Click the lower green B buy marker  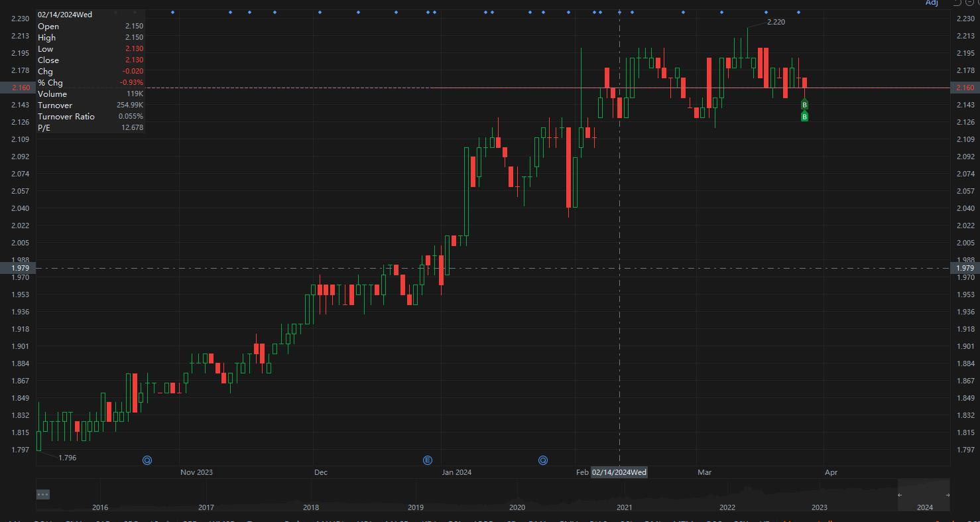[804, 117]
